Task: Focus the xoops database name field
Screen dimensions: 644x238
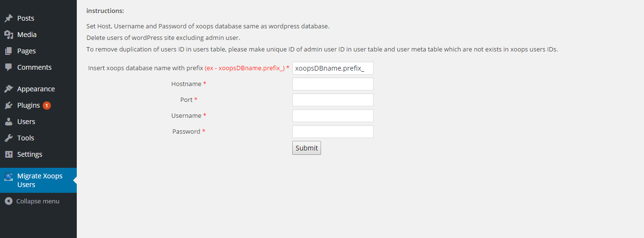Action: click(333, 68)
